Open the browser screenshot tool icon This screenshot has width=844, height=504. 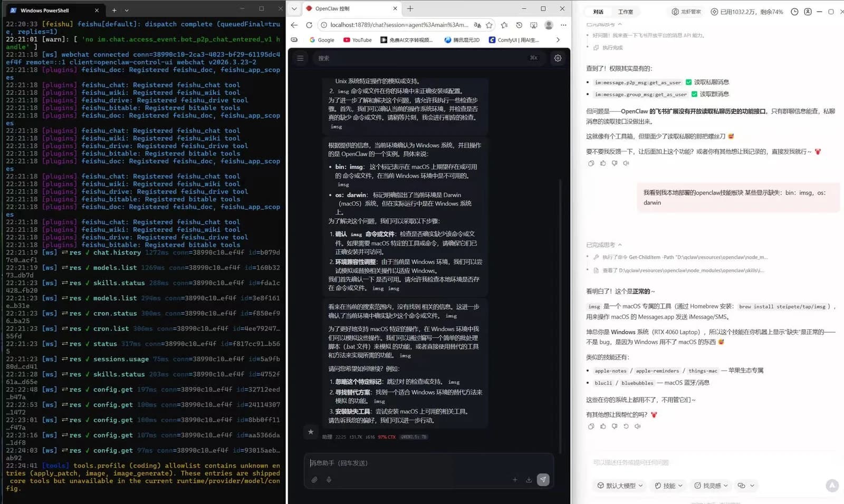(x=534, y=25)
